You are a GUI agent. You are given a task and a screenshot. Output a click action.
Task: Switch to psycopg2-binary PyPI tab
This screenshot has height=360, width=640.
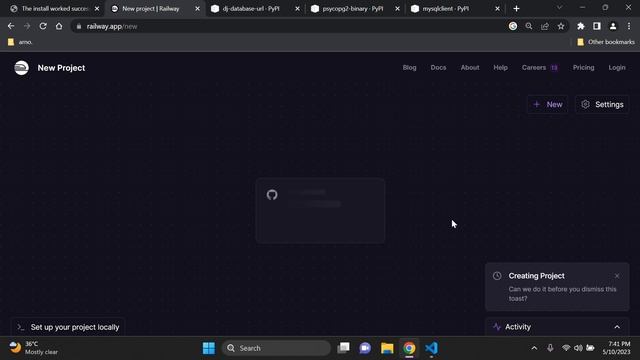click(353, 9)
